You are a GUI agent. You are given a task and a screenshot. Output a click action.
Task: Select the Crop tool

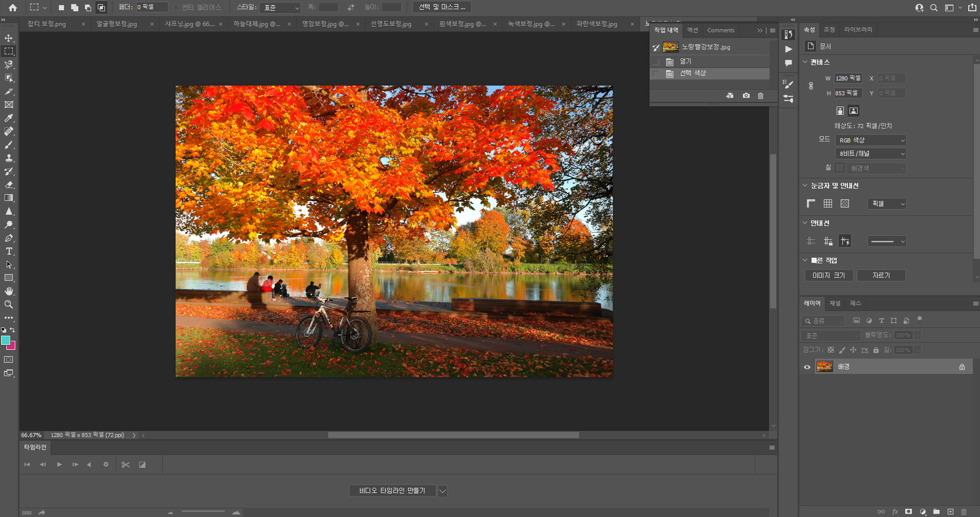click(x=9, y=91)
